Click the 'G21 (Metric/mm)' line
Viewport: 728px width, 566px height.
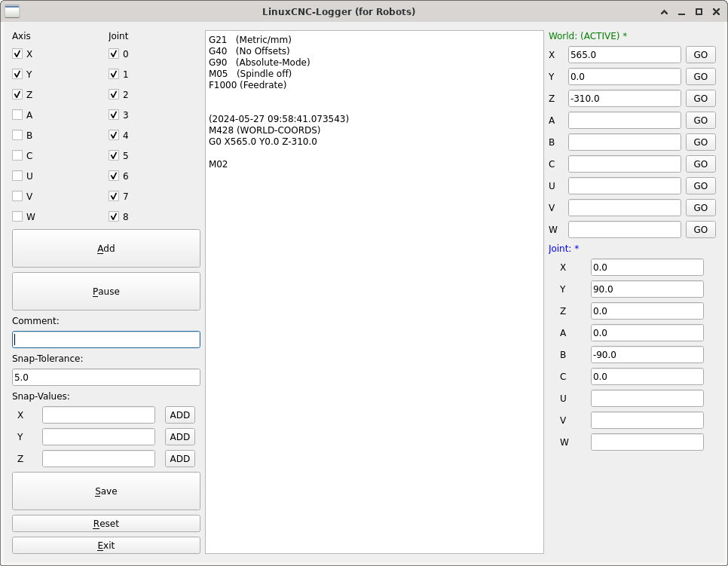point(250,39)
